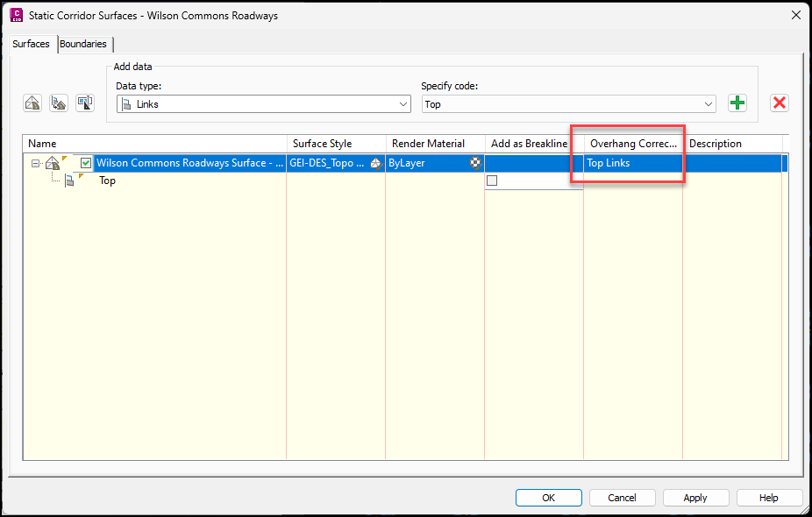Collapse the Wilson Commons Roadways Surface tree
Viewport: 812px width, 517px height.
pyautogui.click(x=36, y=163)
